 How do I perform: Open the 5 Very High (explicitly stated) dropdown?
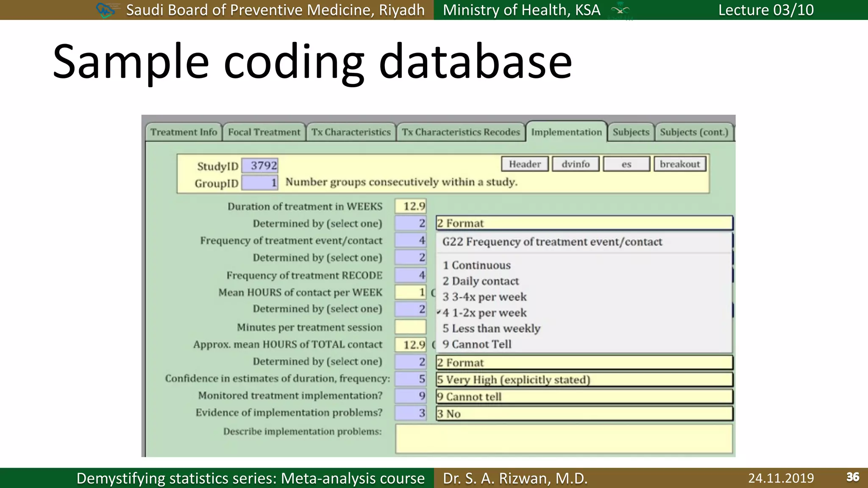point(584,380)
